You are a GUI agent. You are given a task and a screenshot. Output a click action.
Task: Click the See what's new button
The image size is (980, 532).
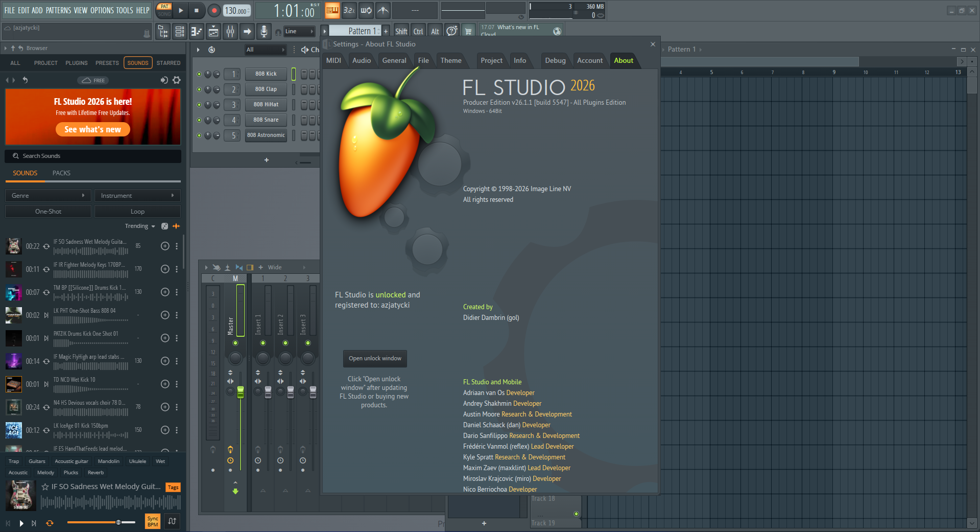coord(93,129)
